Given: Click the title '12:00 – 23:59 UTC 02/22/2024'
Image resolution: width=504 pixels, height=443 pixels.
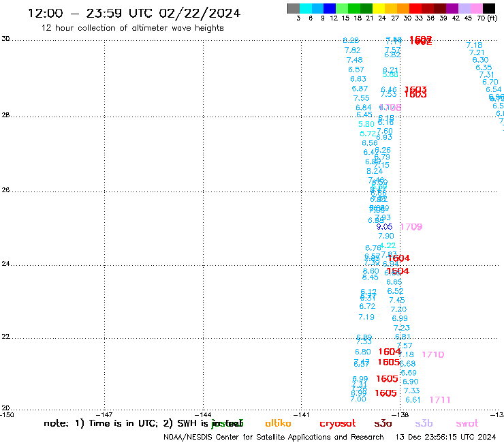Looking at the screenshot, I should pos(134,13).
